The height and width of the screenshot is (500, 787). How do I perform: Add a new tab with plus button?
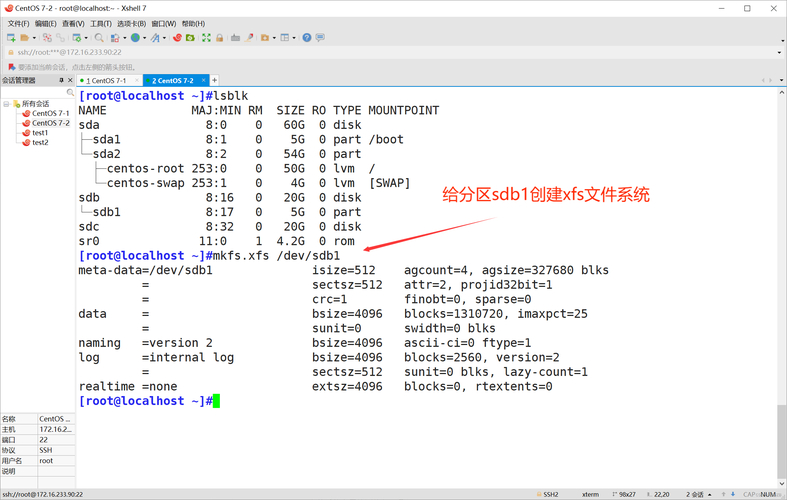click(x=214, y=80)
